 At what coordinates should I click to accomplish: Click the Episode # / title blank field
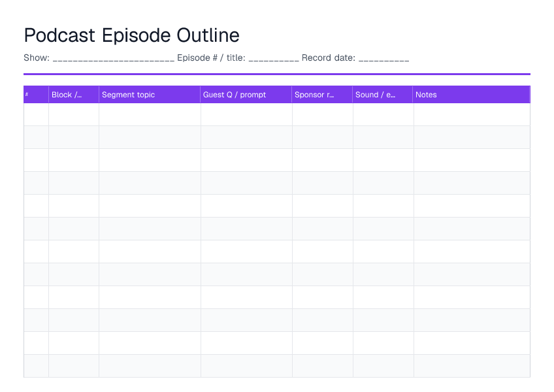pyautogui.click(x=274, y=58)
